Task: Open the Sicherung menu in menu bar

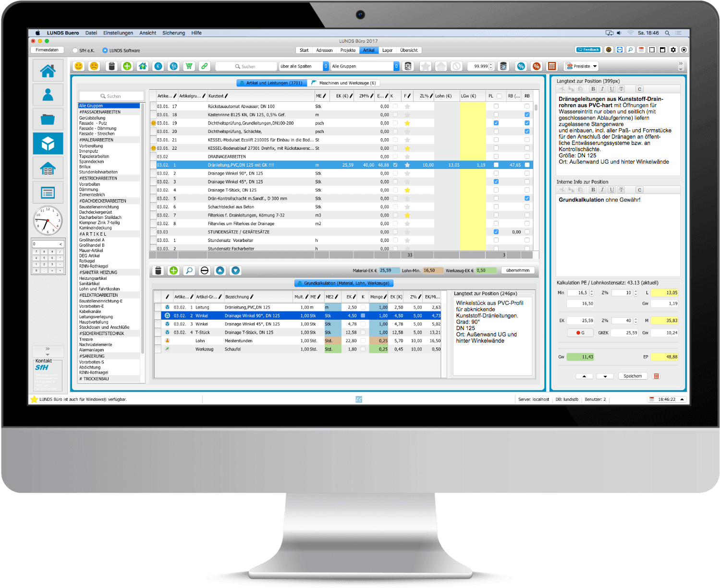Action: [173, 33]
